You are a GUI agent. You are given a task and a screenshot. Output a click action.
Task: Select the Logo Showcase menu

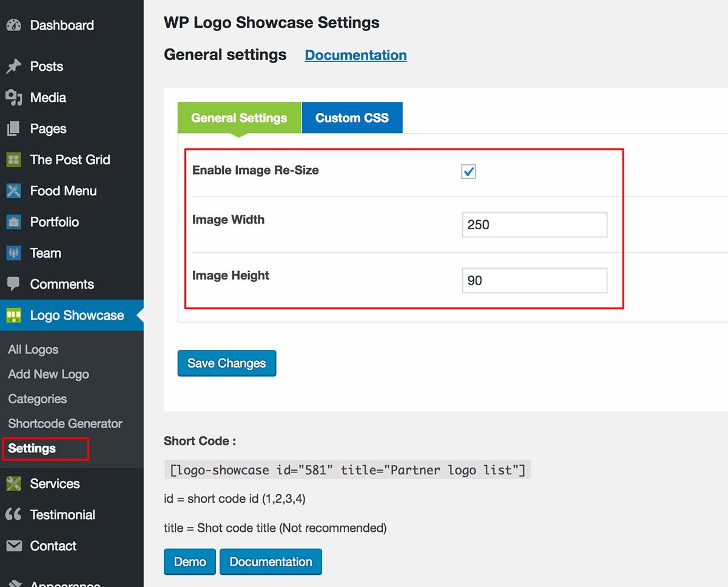(72, 315)
